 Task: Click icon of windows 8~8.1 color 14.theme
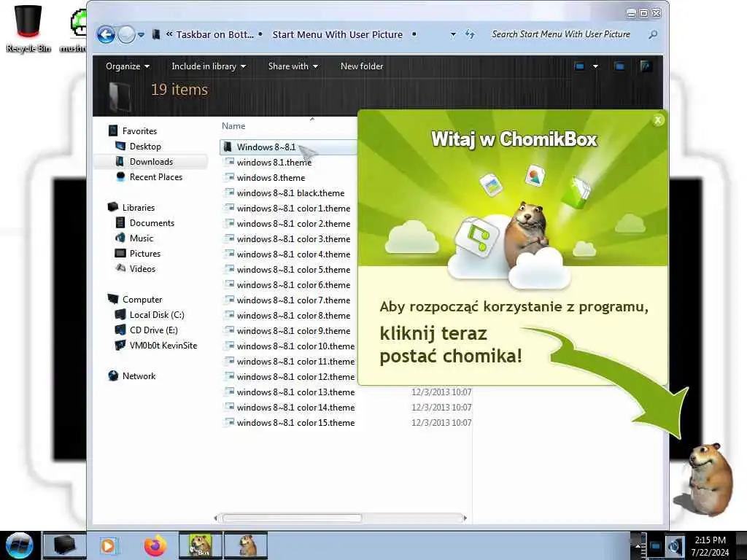click(x=229, y=407)
